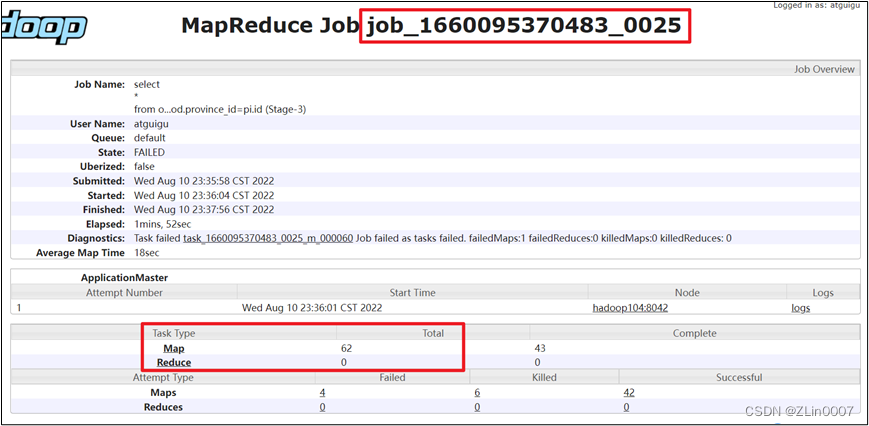This screenshot has width=869, height=426.
Task: Click the ApplicationMaster heading
Action: (x=124, y=278)
